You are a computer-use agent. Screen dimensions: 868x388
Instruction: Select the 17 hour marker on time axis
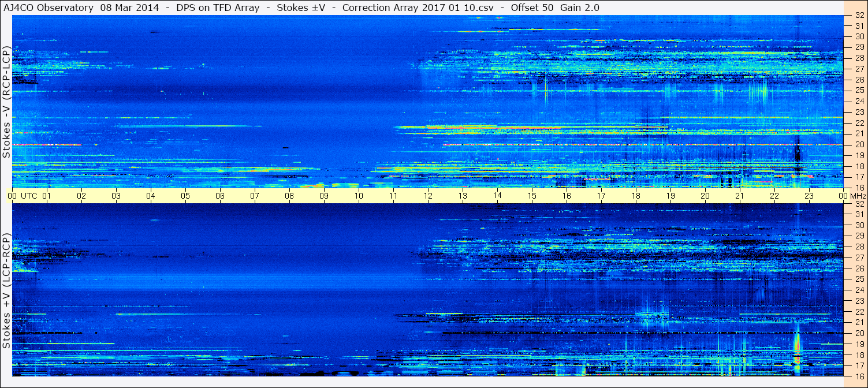click(601, 196)
